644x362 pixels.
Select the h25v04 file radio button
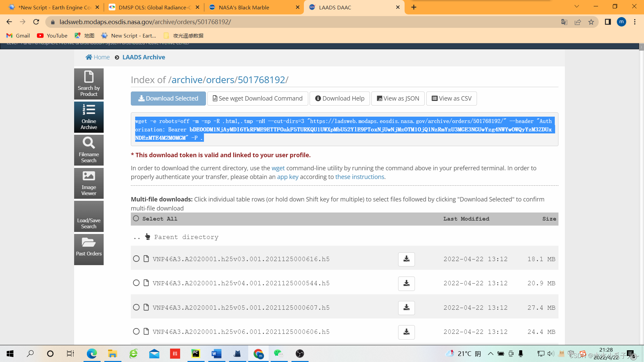136,283
